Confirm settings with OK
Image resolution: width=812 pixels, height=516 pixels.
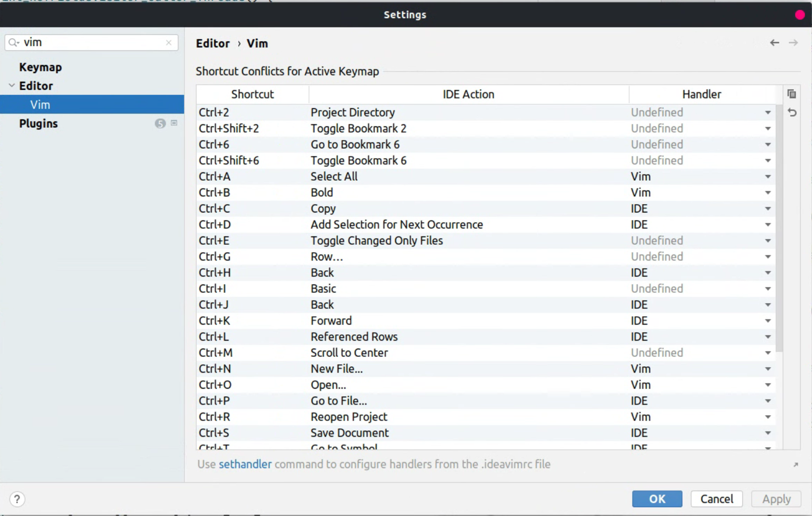[x=656, y=499]
